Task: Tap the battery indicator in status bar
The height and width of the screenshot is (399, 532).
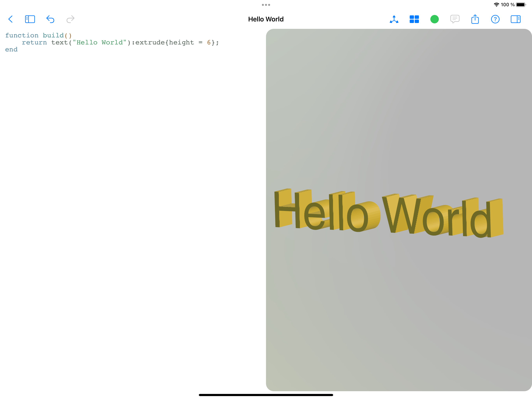Action: pyautogui.click(x=521, y=5)
